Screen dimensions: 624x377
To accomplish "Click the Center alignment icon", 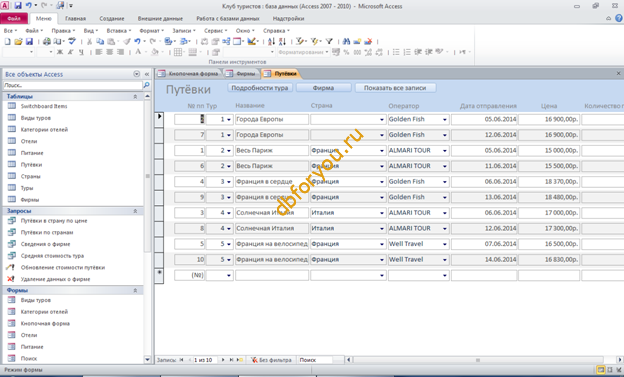I will [x=109, y=52].
